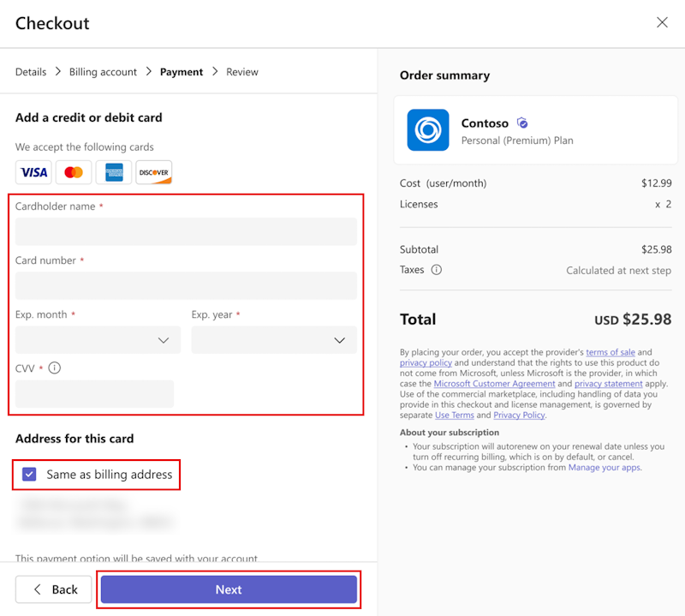The image size is (685, 616).
Task: Click the Cardholder name field
Action: pos(186,231)
